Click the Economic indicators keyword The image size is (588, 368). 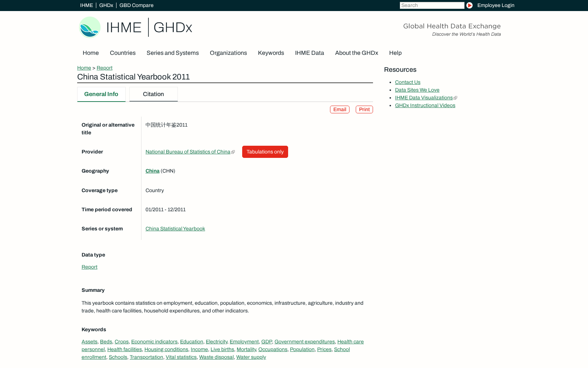(x=154, y=342)
